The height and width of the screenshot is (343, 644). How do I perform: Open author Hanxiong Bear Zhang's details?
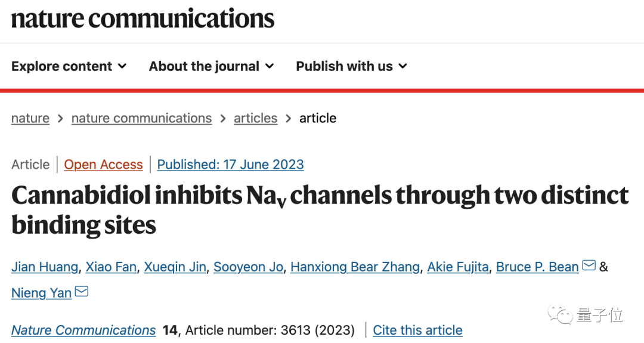coord(355,267)
